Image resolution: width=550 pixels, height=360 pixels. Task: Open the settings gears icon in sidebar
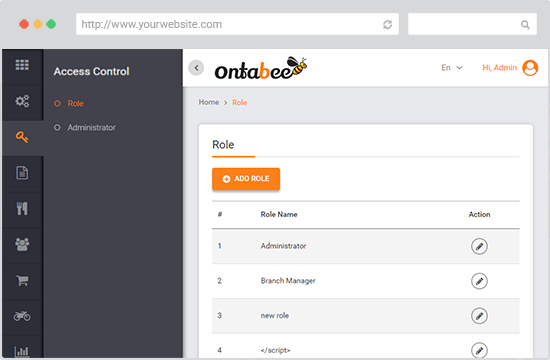(22, 101)
